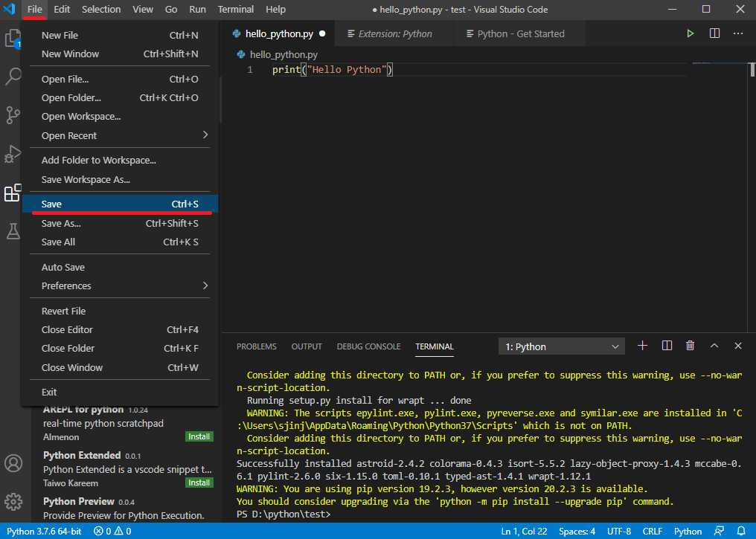Toggle Auto Save in File menu
Screen dimensions: 756x539
(x=120, y=267)
